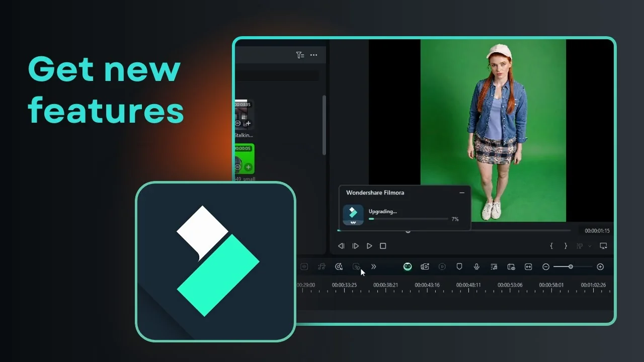Screen dimensions: 644x362
Task: Open the three-dot menu in media panel
Action: (313, 55)
